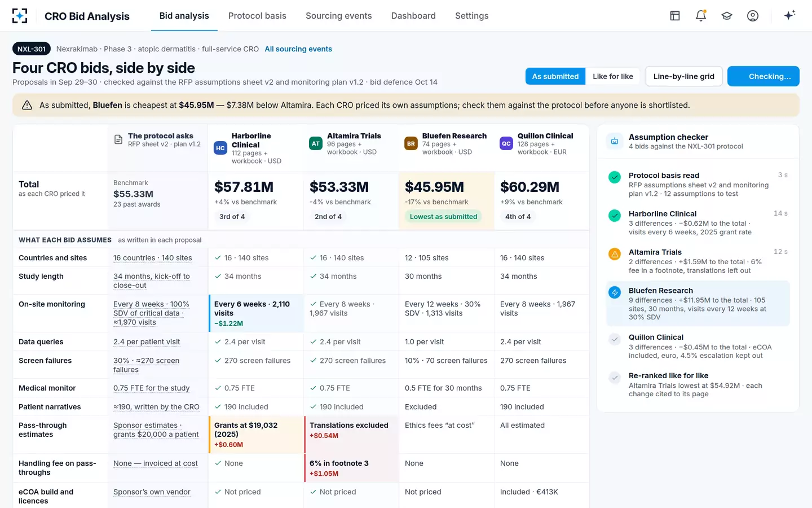Click green check beside Protocol basis read
812x508 pixels.
(615, 177)
